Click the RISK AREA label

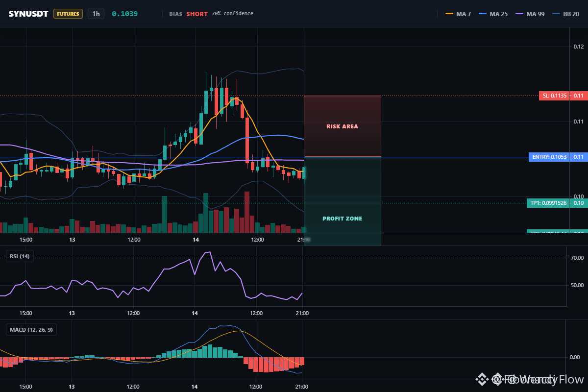[343, 126]
